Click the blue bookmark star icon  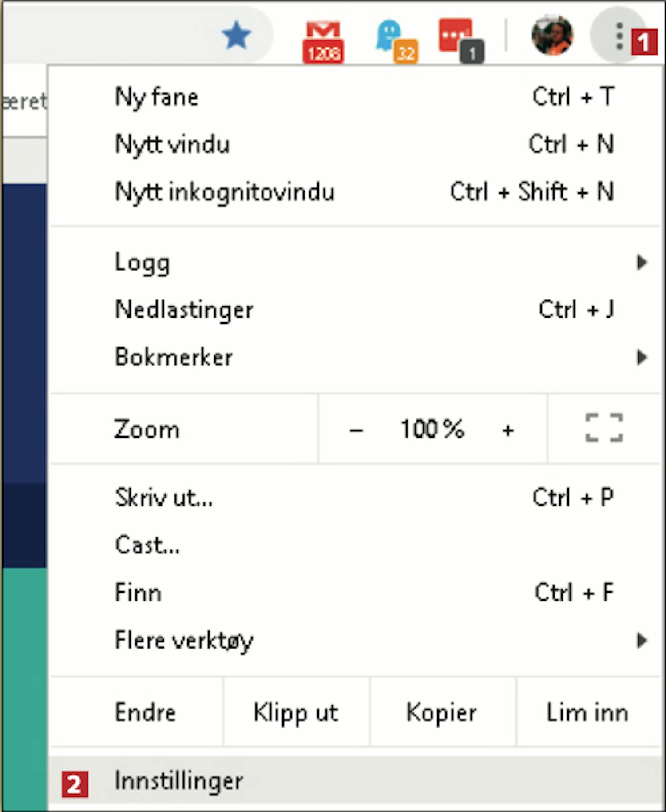tap(236, 35)
